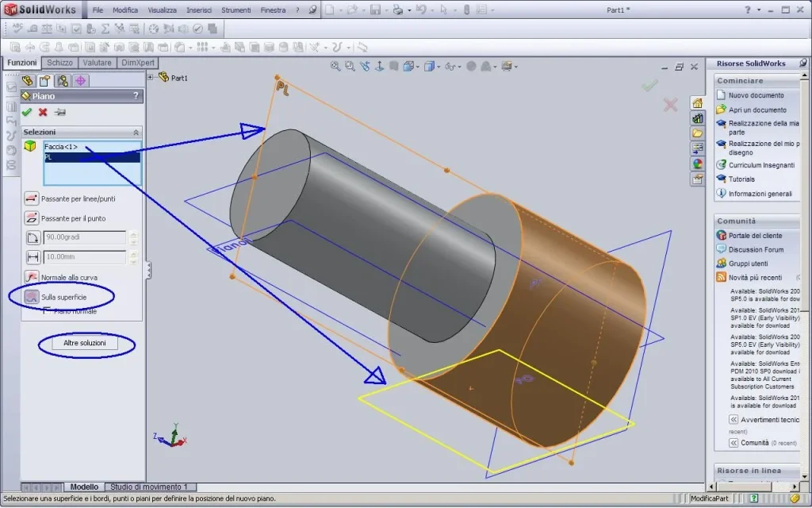Click Nuovo documento link
812x508 pixels.
click(x=756, y=95)
